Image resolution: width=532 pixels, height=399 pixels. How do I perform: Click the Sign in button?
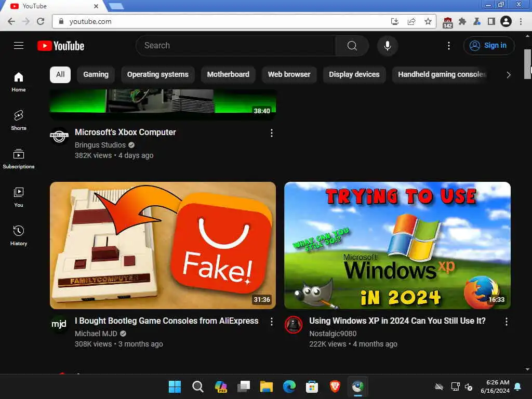[x=488, y=46]
